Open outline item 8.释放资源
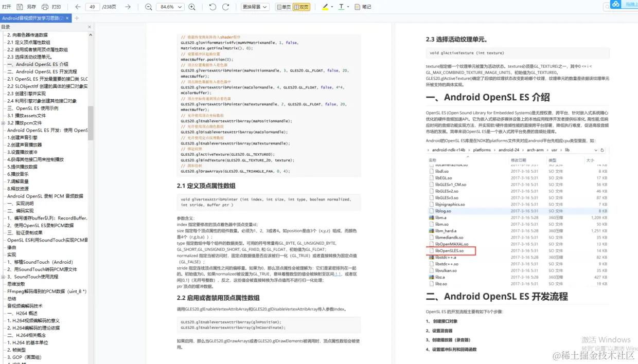This screenshot has height=364, width=638. [18, 189]
